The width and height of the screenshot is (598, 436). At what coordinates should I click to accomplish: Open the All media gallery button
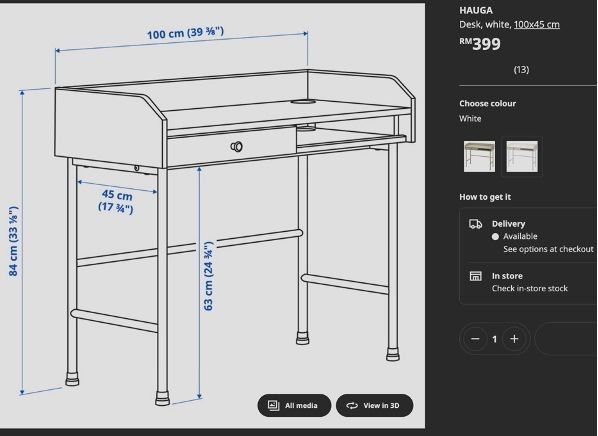(294, 405)
